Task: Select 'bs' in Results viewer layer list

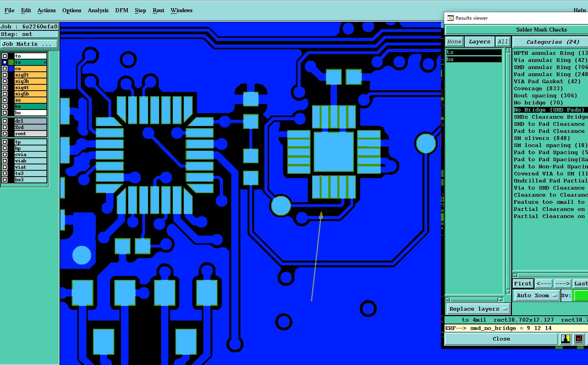Action: pyautogui.click(x=474, y=60)
